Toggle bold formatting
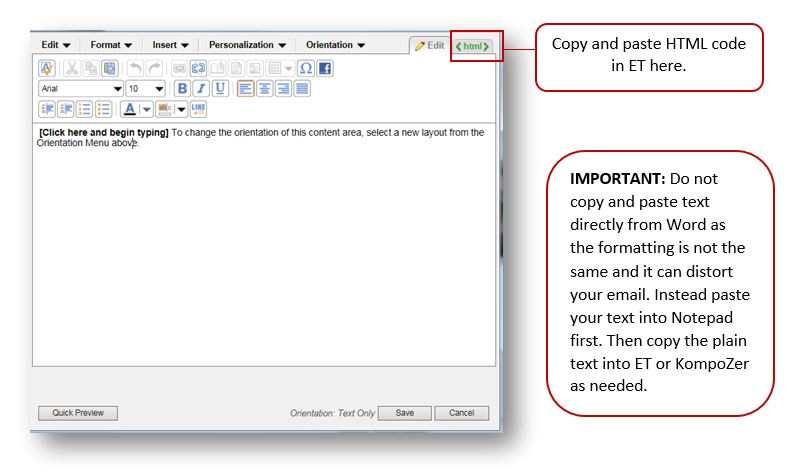This screenshot has height=476, width=812. (182, 89)
